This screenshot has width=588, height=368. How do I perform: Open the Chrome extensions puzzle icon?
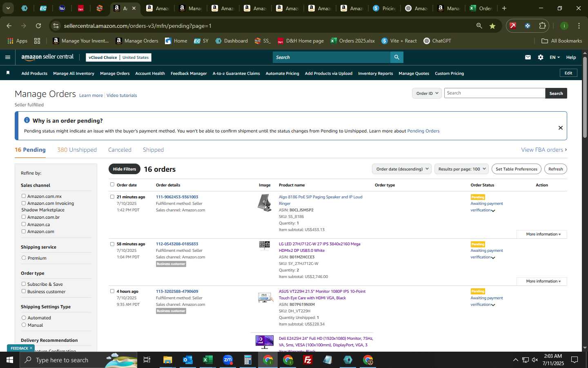(542, 26)
